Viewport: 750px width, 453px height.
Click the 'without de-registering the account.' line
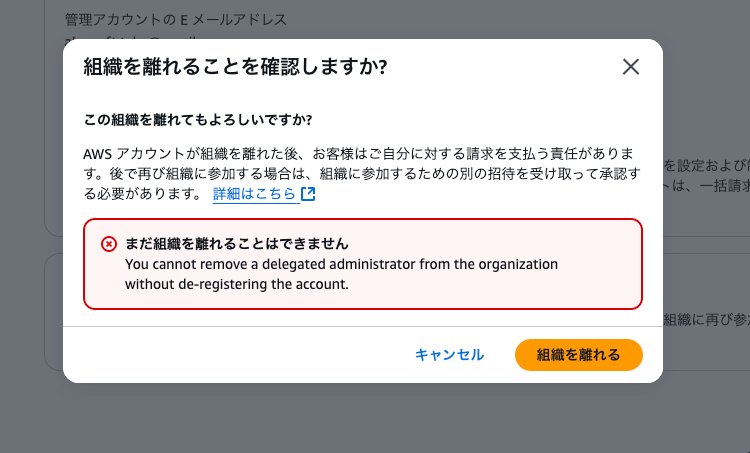coord(237,284)
